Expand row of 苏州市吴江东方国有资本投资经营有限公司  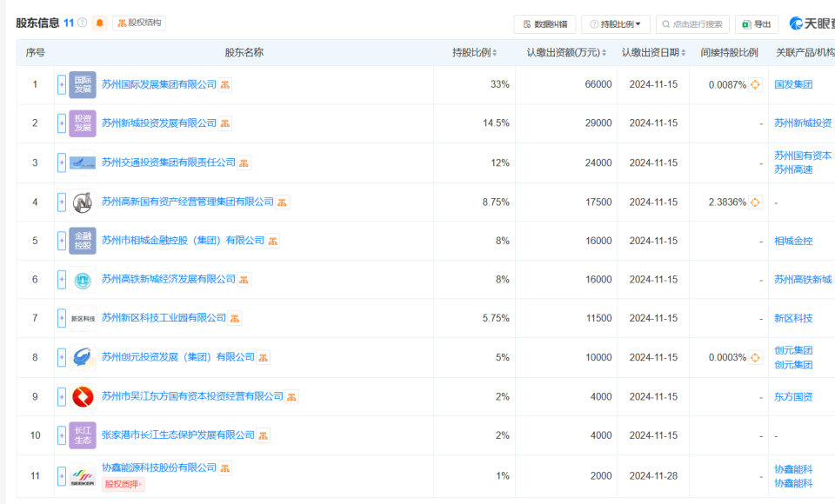tap(62, 396)
